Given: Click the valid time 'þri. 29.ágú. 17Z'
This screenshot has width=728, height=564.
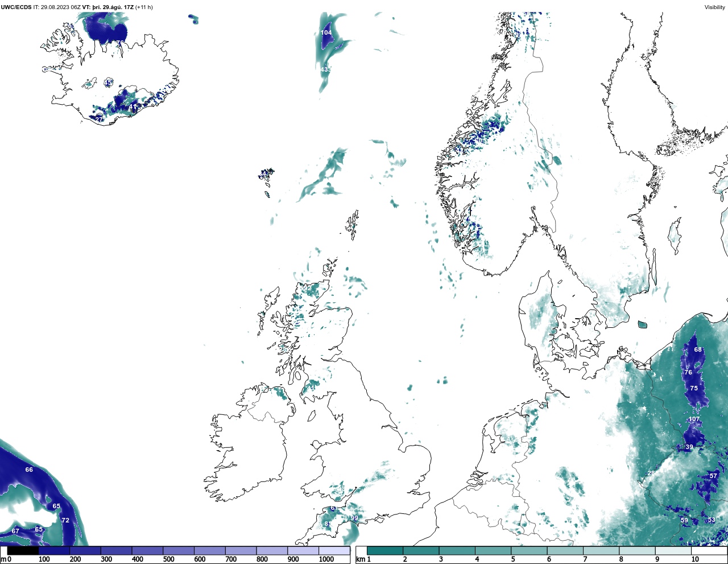Looking at the screenshot, I should point(113,7).
